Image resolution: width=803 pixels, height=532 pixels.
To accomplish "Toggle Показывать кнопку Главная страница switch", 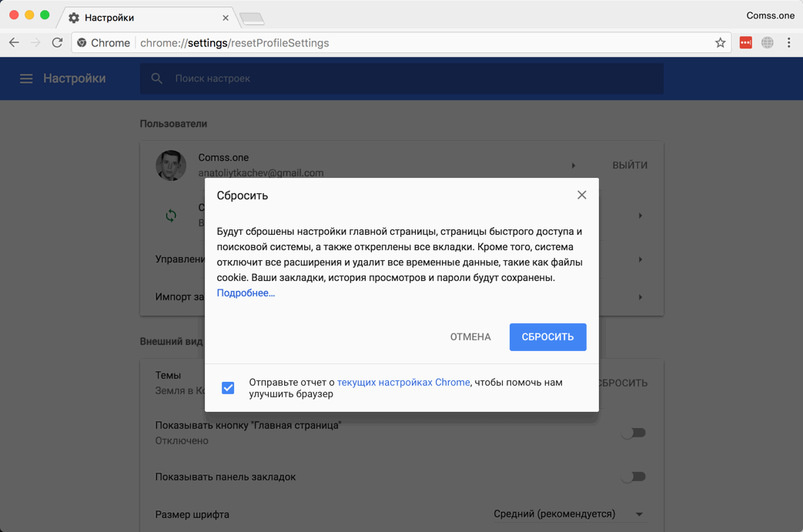I will coord(634,433).
